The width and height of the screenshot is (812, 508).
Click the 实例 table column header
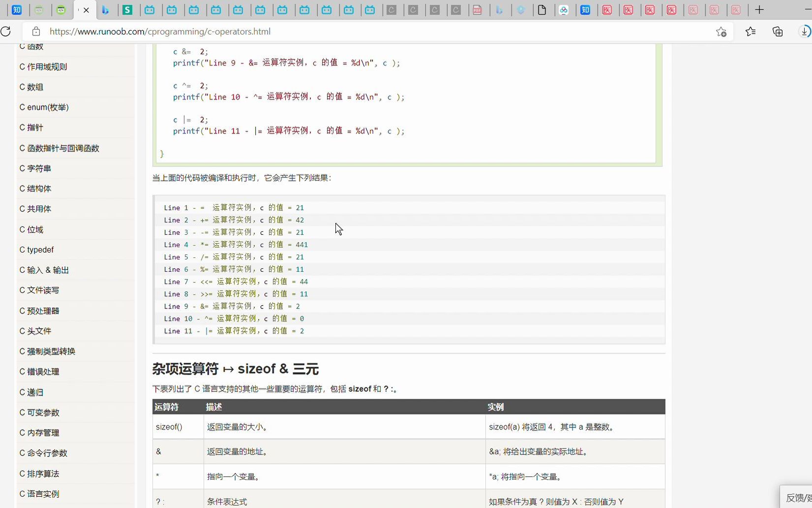click(x=496, y=407)
